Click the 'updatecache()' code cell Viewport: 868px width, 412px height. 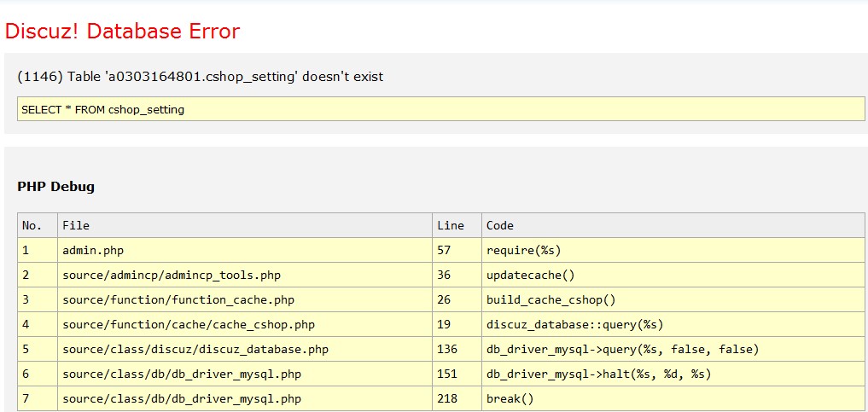[673, 275]
